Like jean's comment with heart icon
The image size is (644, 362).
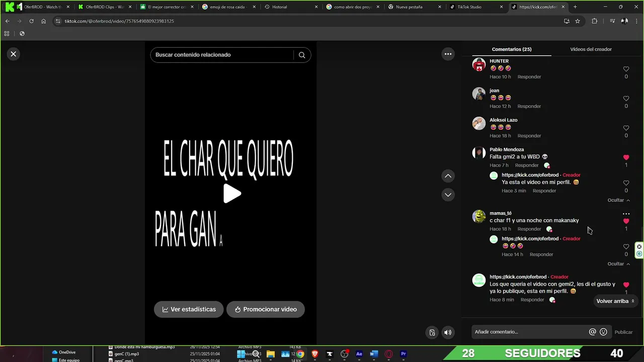[x=626, y=99]
